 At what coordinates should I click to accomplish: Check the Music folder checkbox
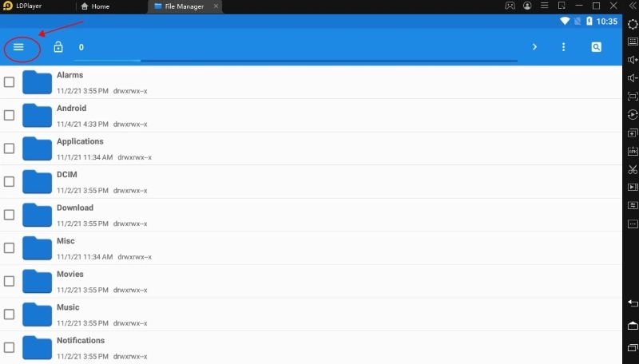(x=10, y=314)
